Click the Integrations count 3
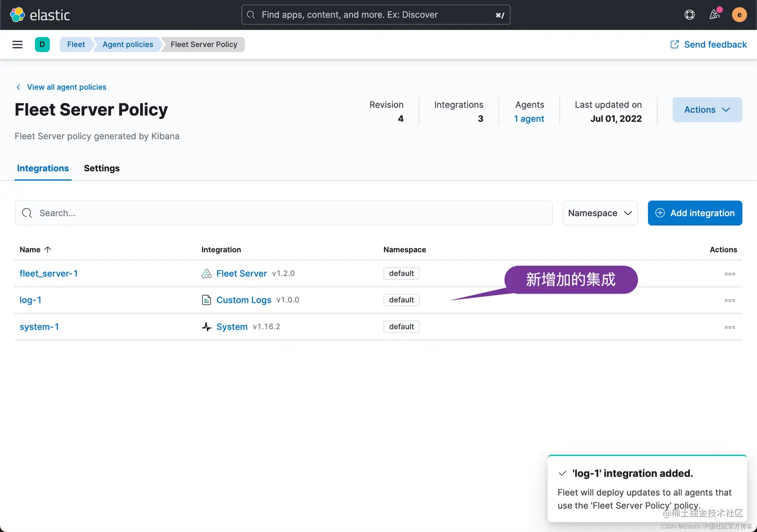 click(x=481, y=119)
